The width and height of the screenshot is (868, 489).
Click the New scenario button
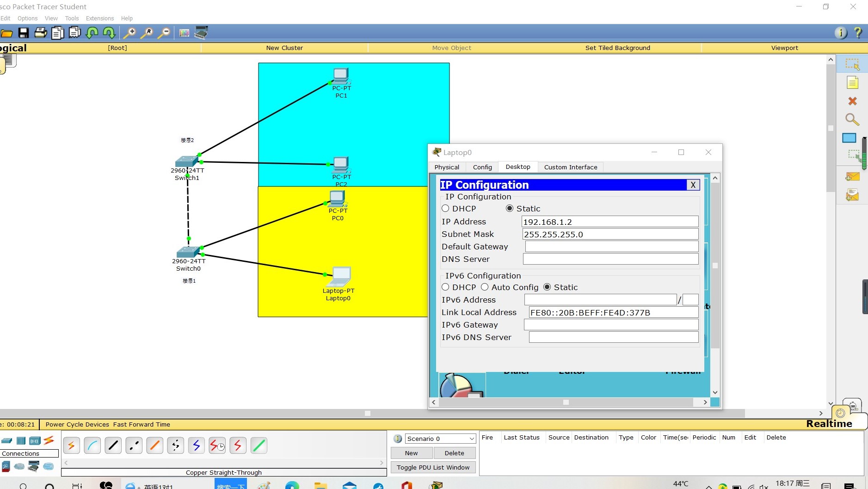click(x=411, y=453)
